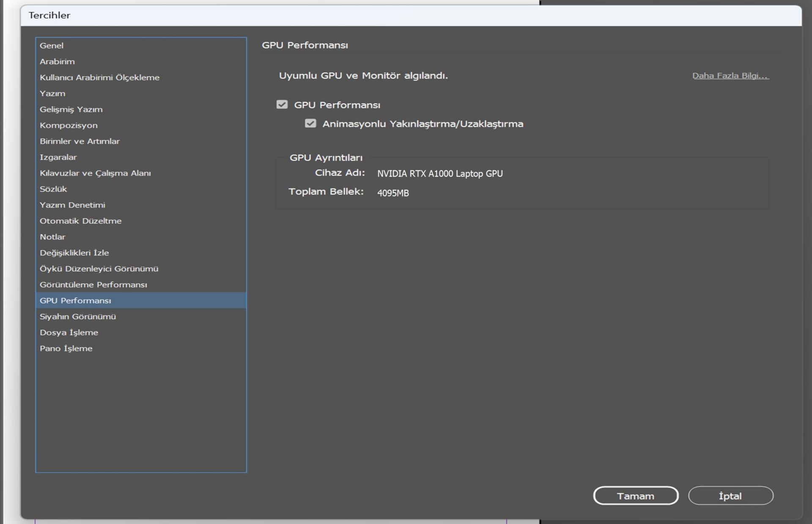Switch to Kompozisyon settings
This screenshot has height=524, width=812.
point(69,126)
